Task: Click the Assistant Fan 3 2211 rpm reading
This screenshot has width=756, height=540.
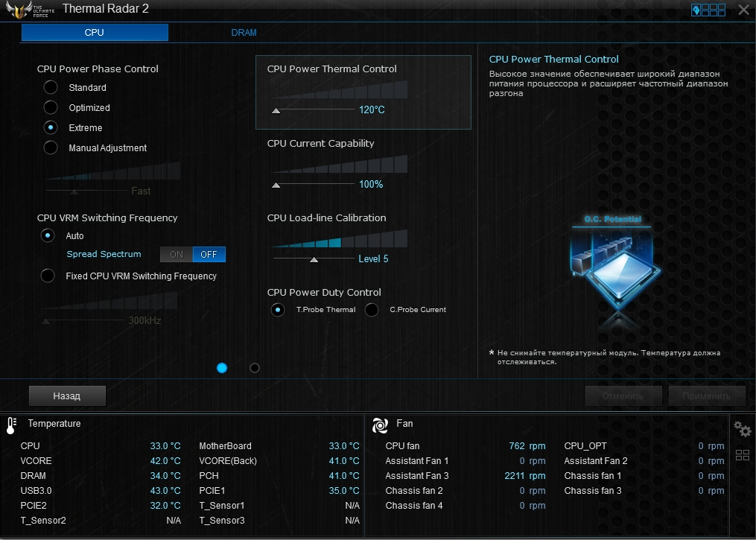Action: 525,476
